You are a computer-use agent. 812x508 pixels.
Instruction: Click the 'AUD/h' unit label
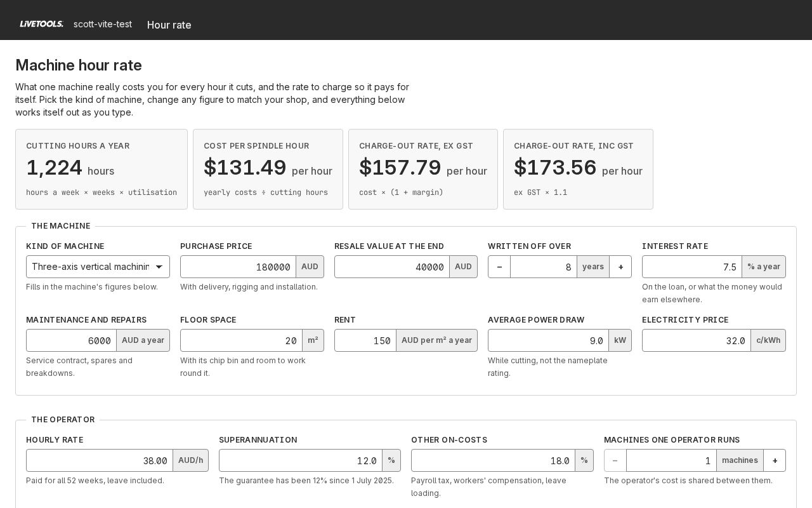tap(190, 460)
